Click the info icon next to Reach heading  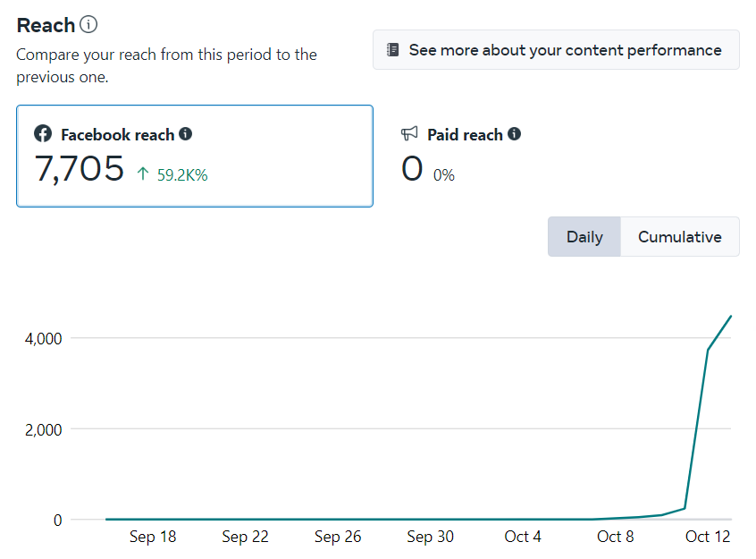88,25
